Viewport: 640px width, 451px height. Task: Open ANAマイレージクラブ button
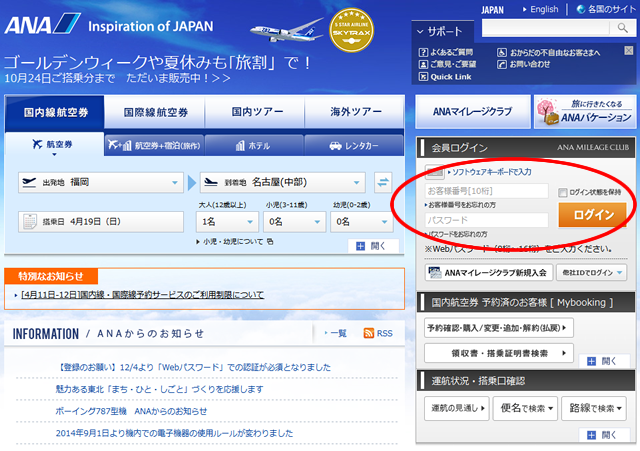473,112
